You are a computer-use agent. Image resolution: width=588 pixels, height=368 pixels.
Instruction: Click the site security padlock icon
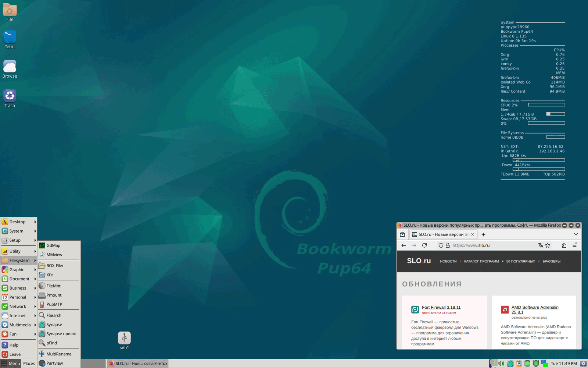click(x=448, y=245)
